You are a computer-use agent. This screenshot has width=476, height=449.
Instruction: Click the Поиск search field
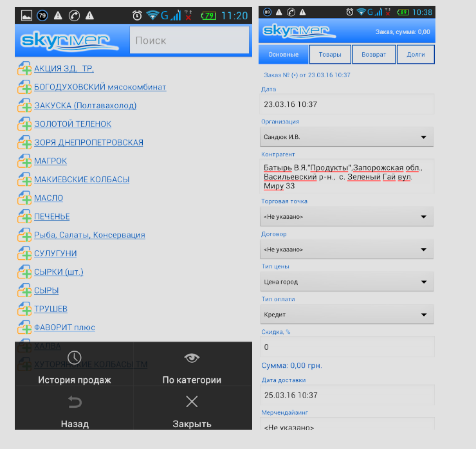click(189, 41)
